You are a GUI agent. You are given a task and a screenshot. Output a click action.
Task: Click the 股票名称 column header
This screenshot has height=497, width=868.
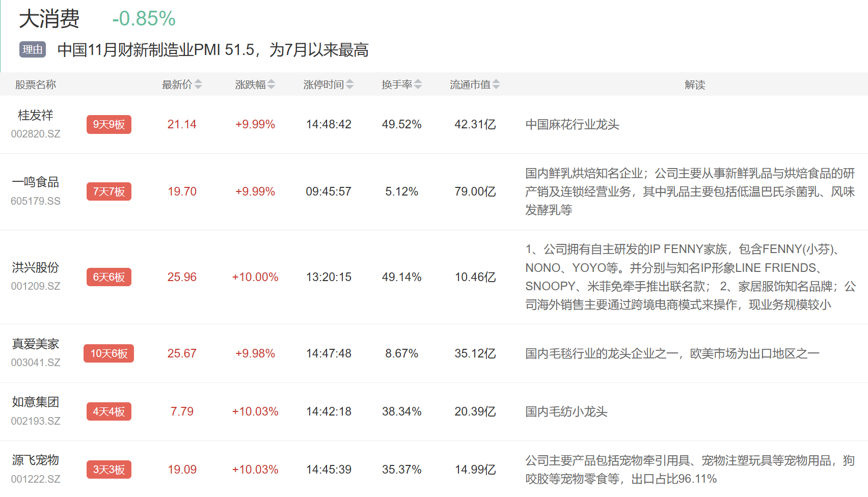36,85
